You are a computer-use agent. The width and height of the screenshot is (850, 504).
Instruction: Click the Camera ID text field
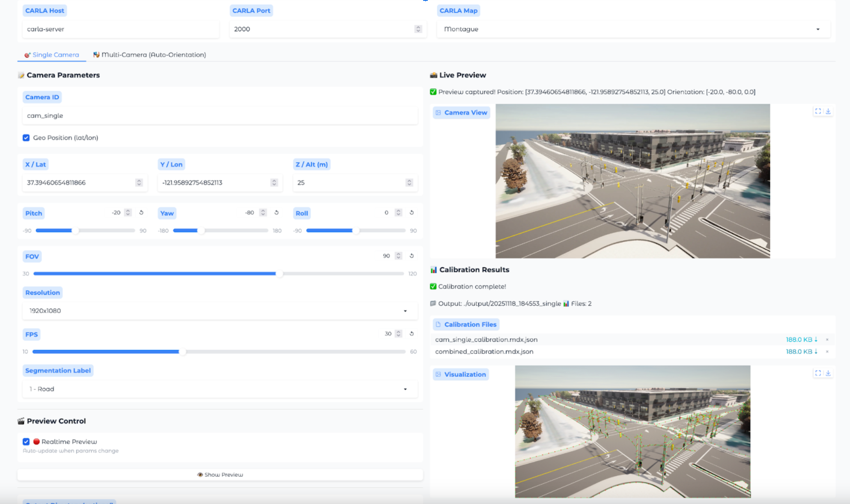tap(220, 116)
